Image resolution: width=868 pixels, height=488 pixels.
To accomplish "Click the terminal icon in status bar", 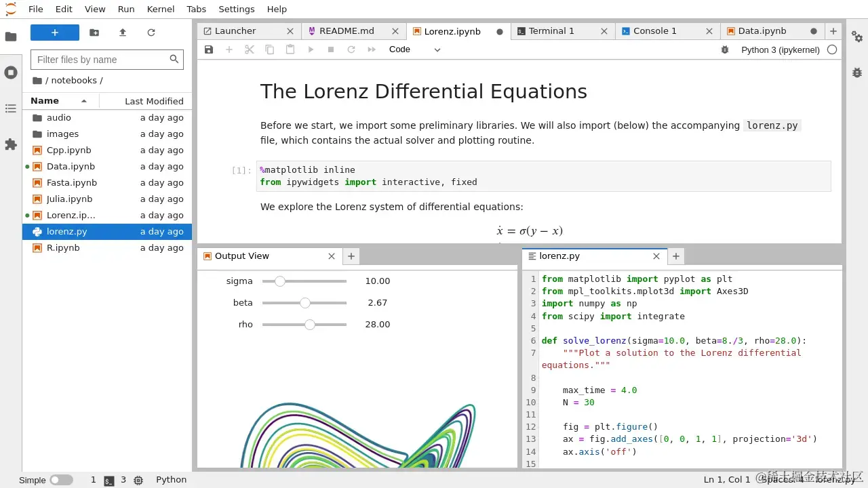I will tap(108, 480).
